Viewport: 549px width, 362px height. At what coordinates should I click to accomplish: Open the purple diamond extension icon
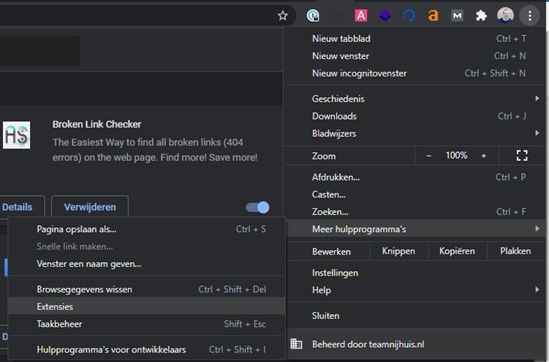pos(385,16)
